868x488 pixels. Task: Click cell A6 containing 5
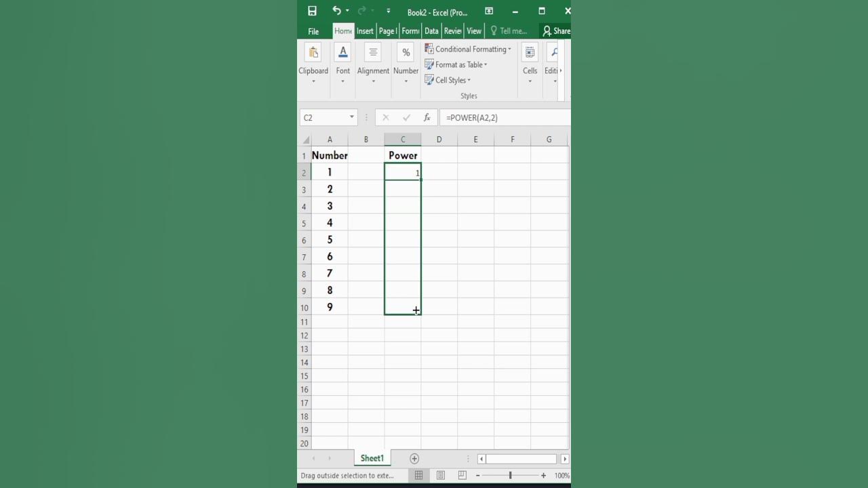(330, 239)
